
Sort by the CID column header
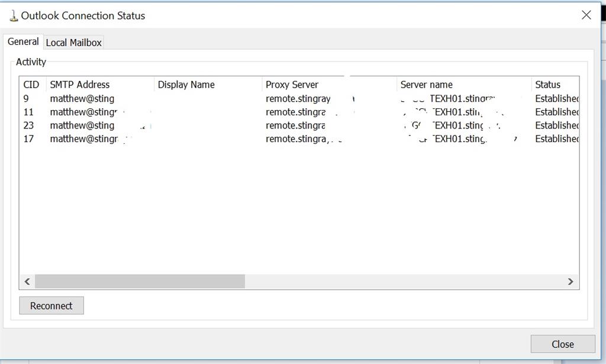[x=31, y=85]
